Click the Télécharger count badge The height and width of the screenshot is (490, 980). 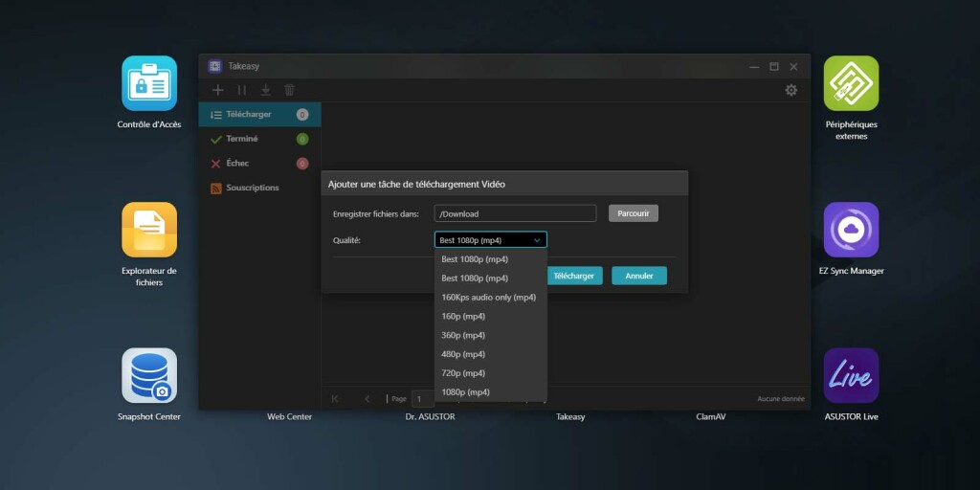[x=302, y=115]
